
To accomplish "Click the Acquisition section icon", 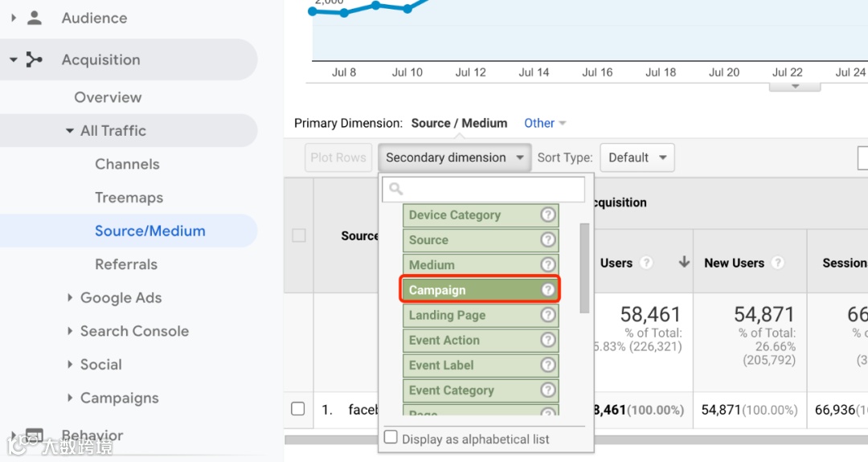I will pos(34,59).
